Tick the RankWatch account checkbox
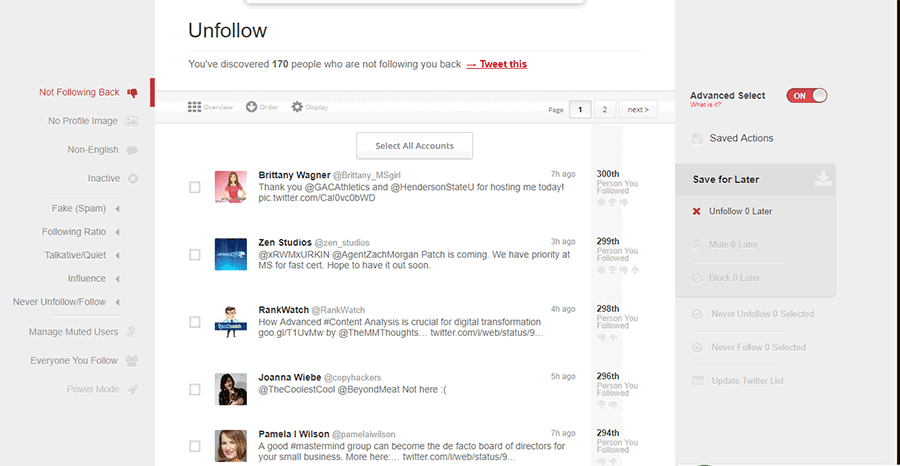900x466 pixels. [x=195, y=322]
